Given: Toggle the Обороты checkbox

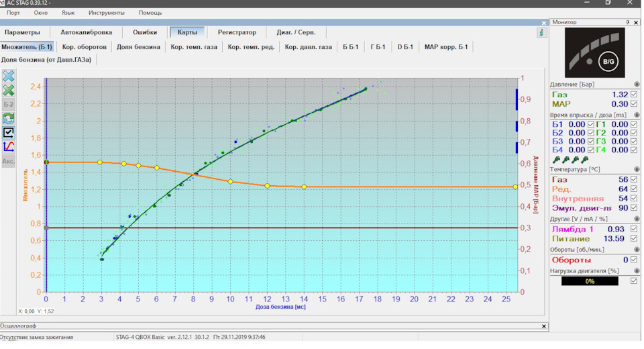Looking at the screenshot, I should [634, 260].
